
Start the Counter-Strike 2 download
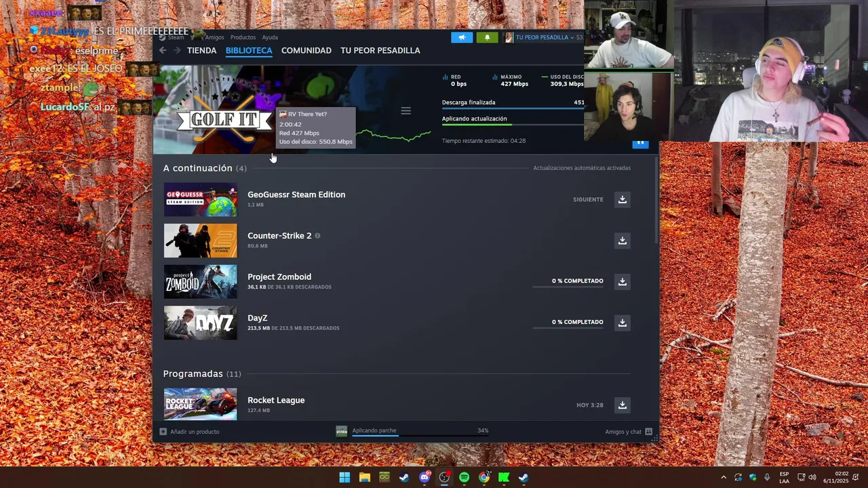[622, 241]
